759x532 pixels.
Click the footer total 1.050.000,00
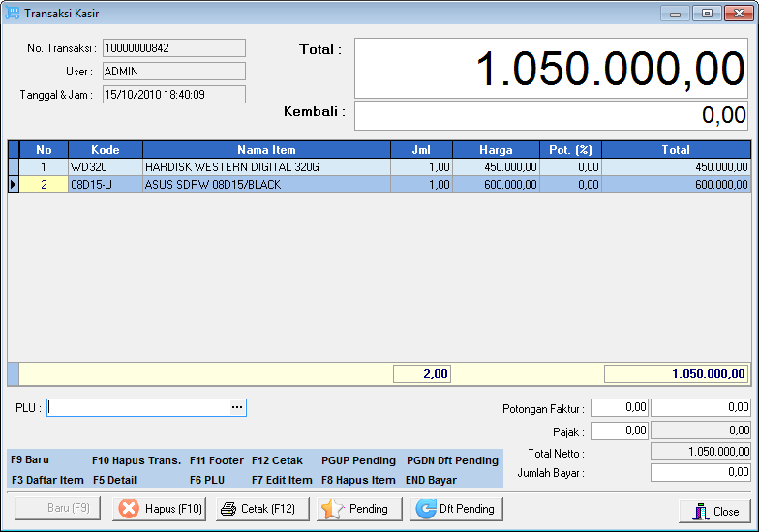pyautogui.click(x=676, y=373)
